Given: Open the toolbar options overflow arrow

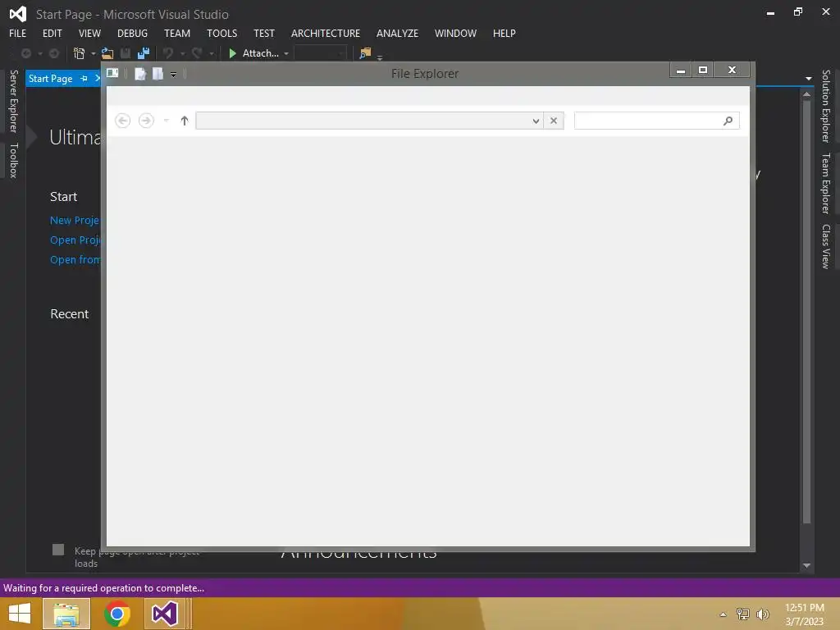Looking at the screenshot, I should [x=380, y=57].
